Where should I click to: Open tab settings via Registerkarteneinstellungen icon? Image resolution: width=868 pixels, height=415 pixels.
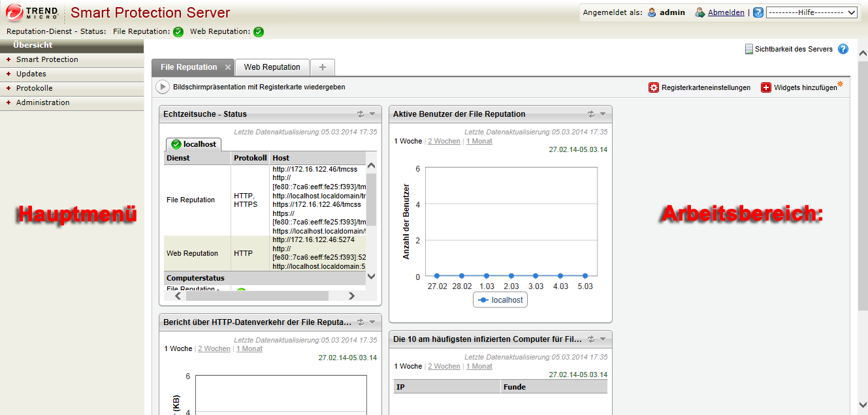click(x=653, y=87)
